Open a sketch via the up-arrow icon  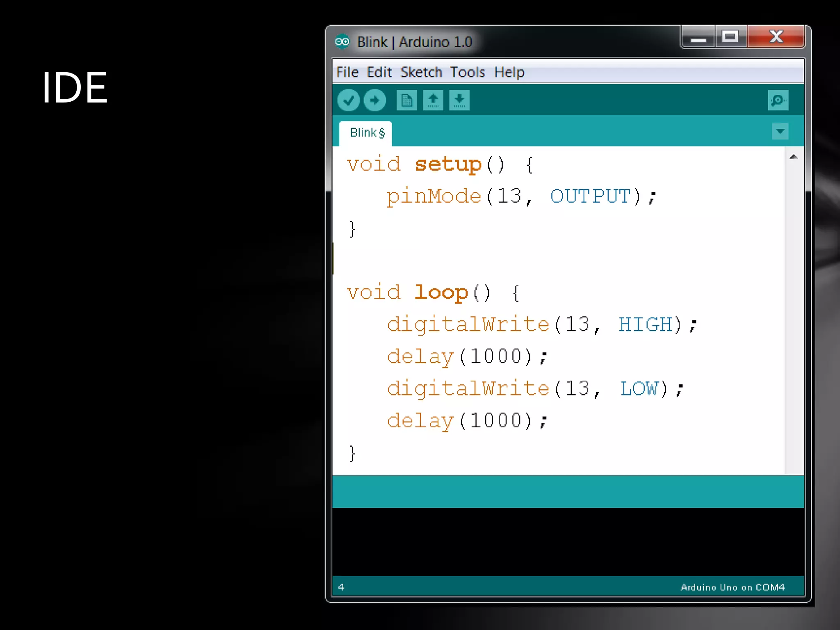(x=433, y=100)
